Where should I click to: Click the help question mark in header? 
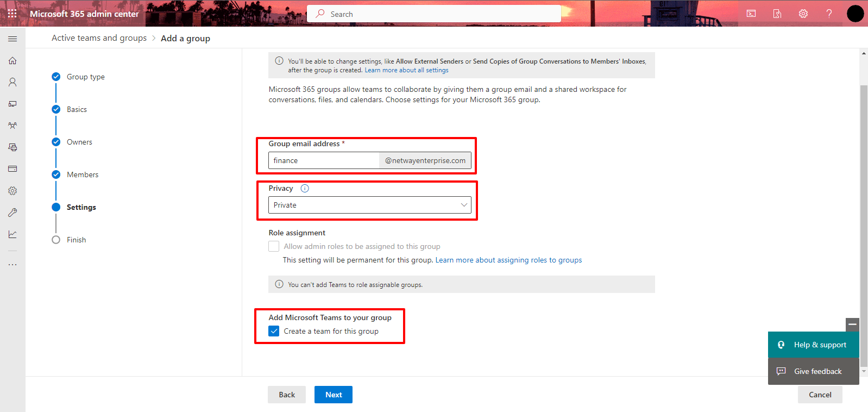point(829,14)
